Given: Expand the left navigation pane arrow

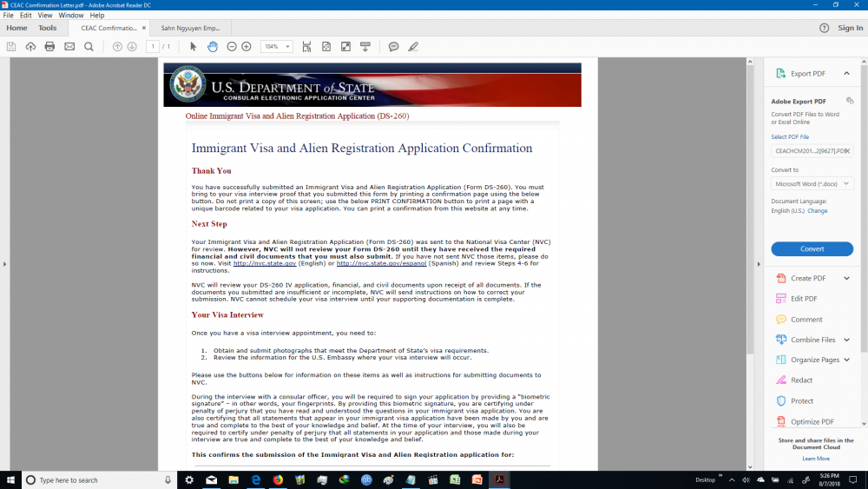Looking at the screenshot, I should pos(4,264).
